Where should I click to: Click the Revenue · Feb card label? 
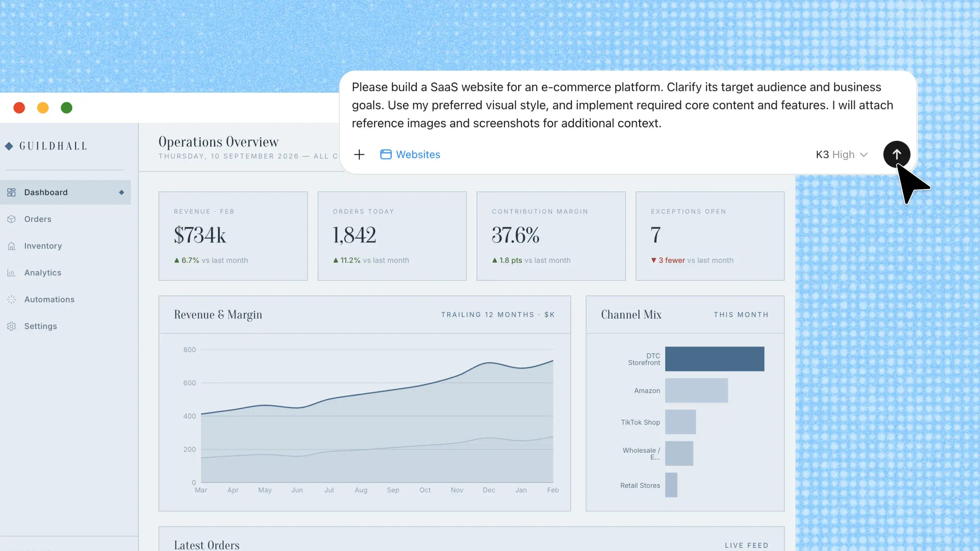[x=204, y=211]
